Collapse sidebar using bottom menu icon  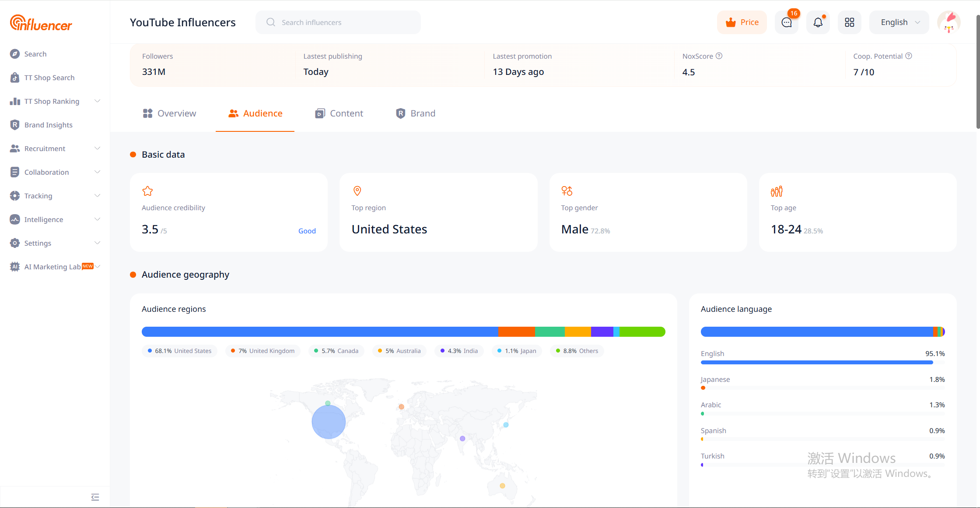[x=95, y=497]
